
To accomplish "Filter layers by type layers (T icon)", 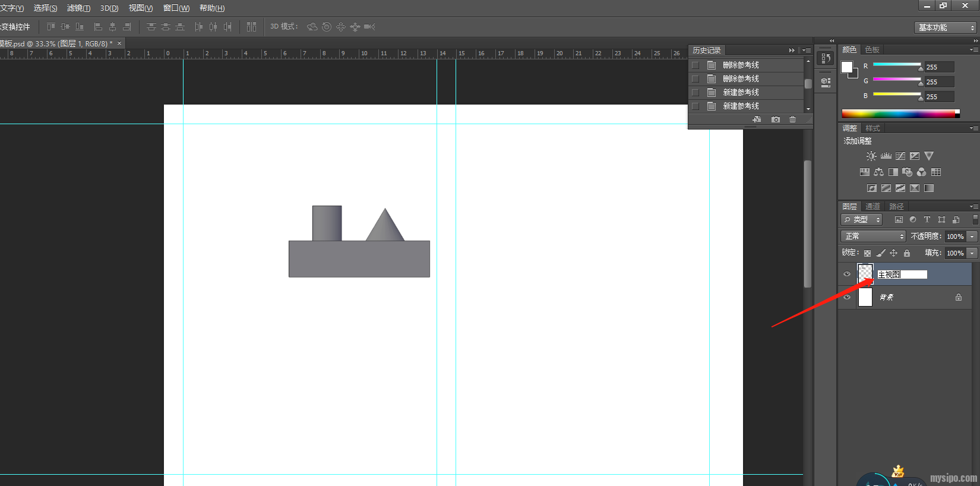I will click(927, 220).
